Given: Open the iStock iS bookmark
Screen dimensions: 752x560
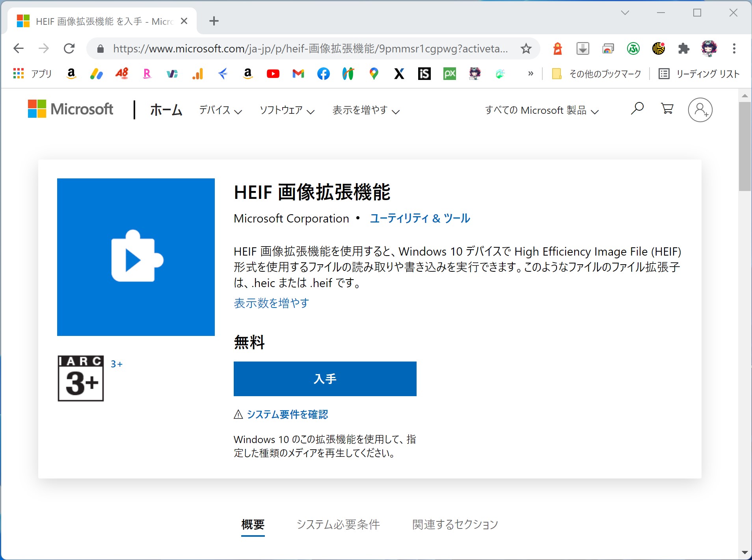Looking at the screenshot, I should pyautogui.click(x=424, y=74).
